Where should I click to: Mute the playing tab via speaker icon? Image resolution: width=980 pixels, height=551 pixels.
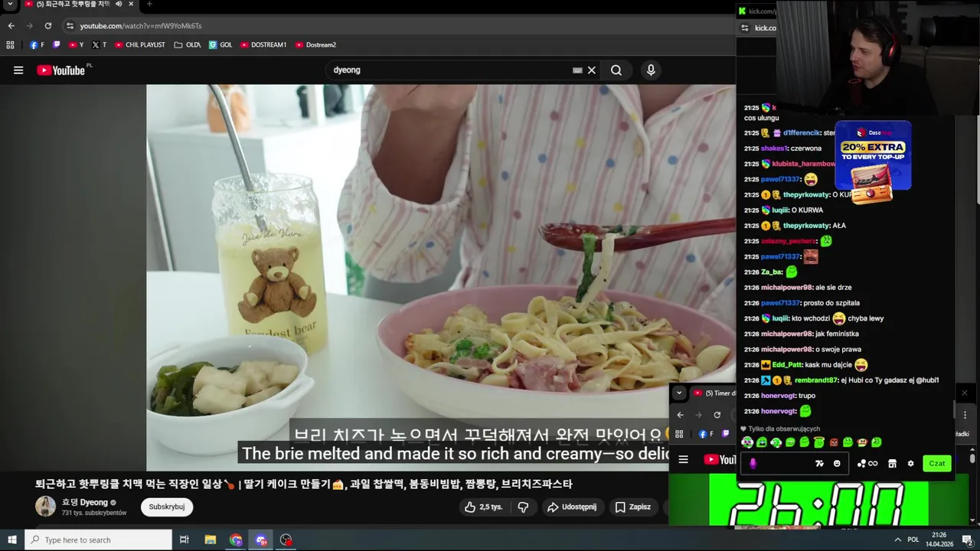pos(118,5)
